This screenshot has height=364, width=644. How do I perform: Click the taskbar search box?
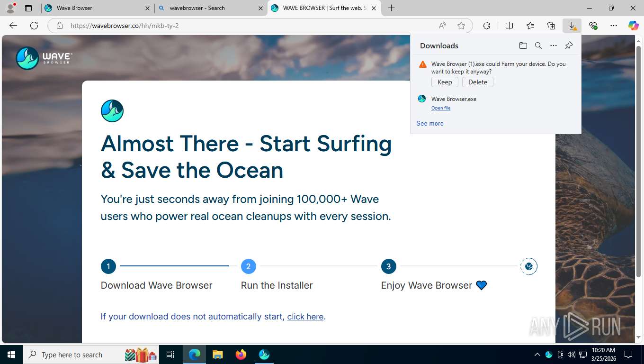coord(91,355)
